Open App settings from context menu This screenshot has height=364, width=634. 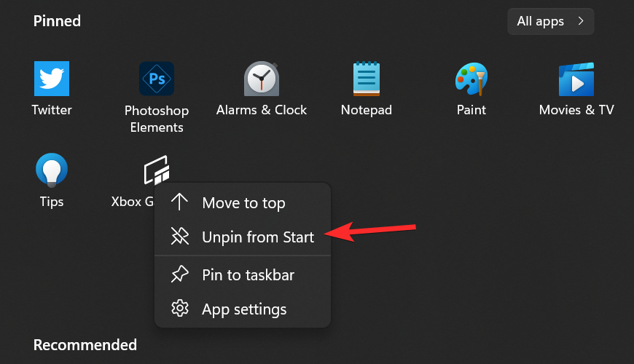pos(244,309)
